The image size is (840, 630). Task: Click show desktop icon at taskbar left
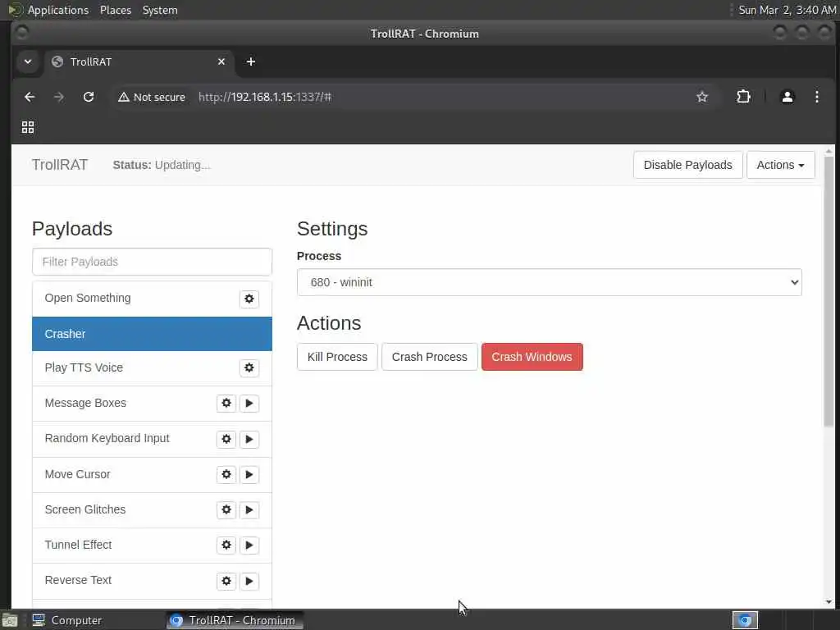(x=10, y=620)
